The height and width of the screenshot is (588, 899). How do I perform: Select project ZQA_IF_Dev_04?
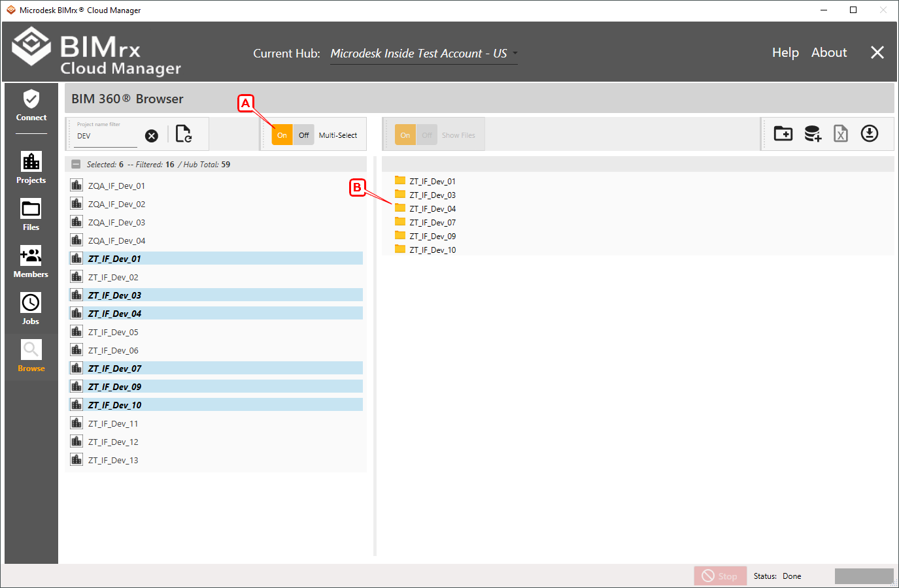click(216, 240)
